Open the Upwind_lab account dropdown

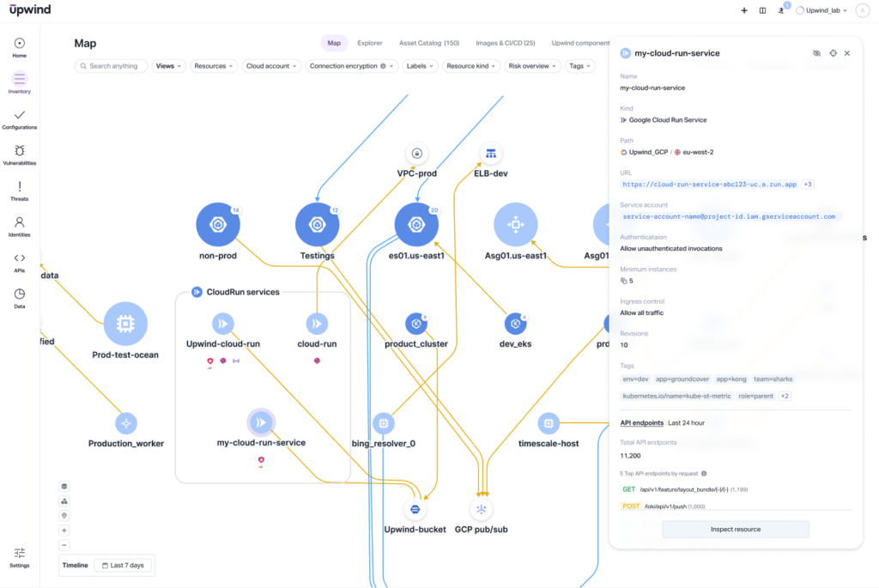(x=821, y=10)
